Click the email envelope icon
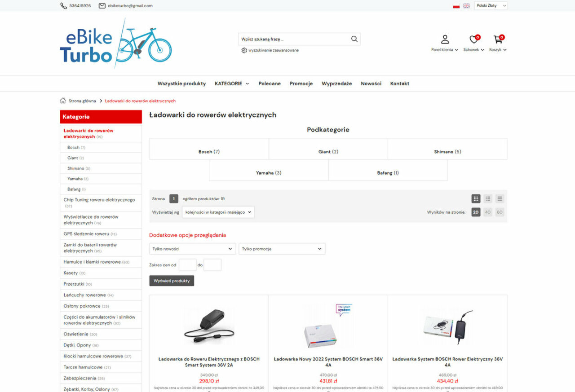 coord(102,6)
